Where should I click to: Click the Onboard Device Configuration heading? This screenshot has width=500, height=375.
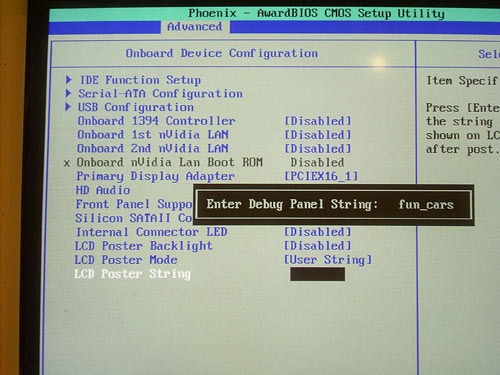222,53
